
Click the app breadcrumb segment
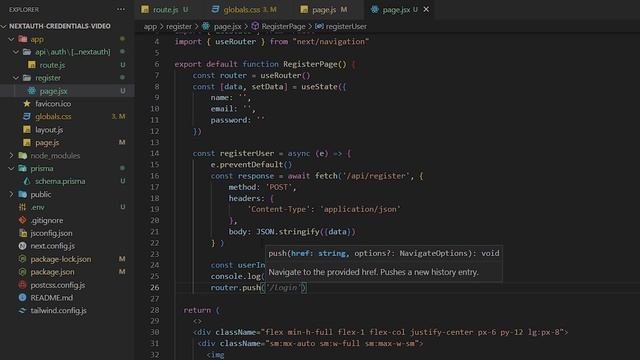(x=150, y=27)
